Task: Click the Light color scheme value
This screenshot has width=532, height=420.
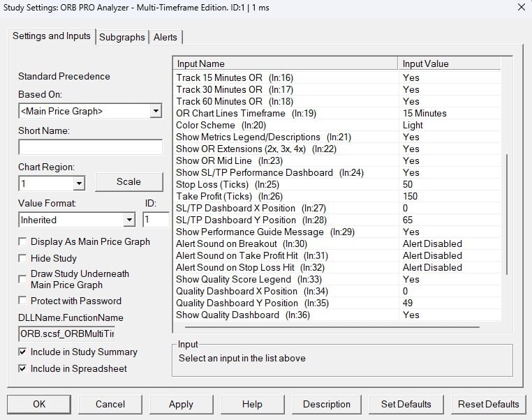Action: tap(450, 125)
